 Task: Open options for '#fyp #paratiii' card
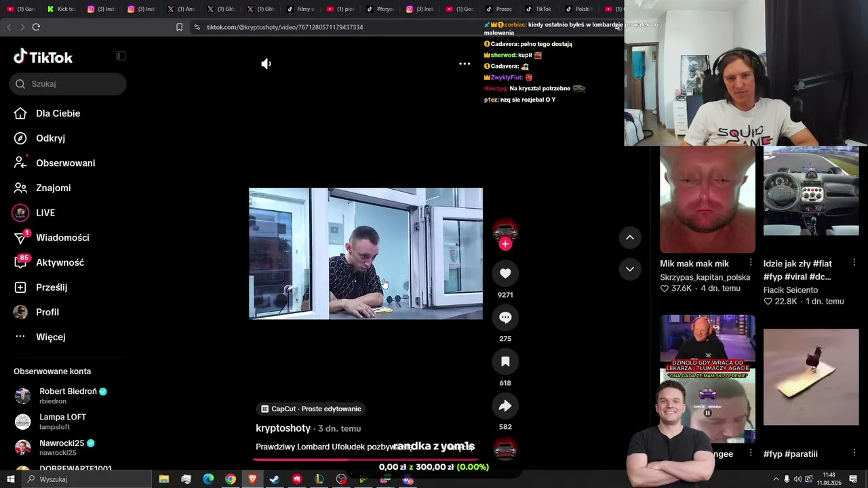(x=854, y=453)
